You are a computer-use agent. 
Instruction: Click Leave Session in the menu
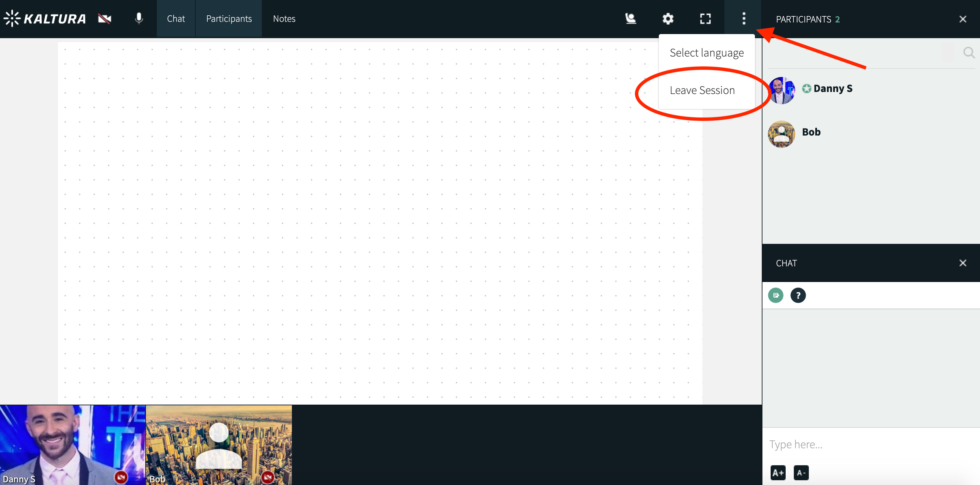702,91
